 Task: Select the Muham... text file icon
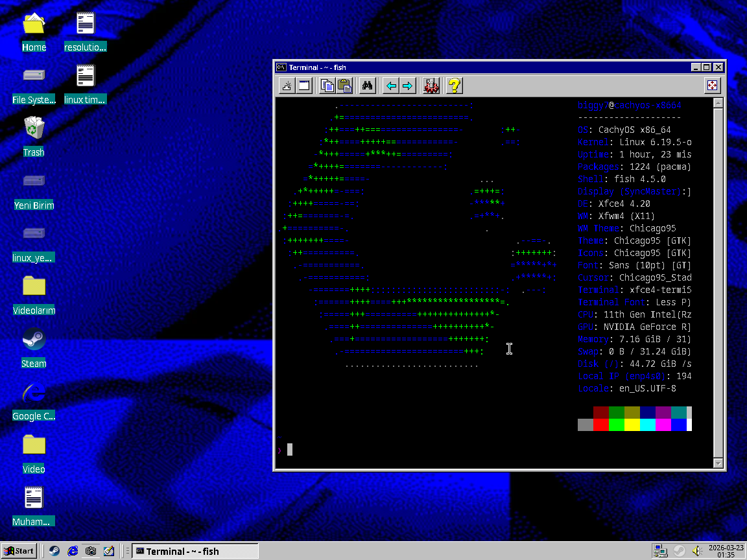coord(34,507)
